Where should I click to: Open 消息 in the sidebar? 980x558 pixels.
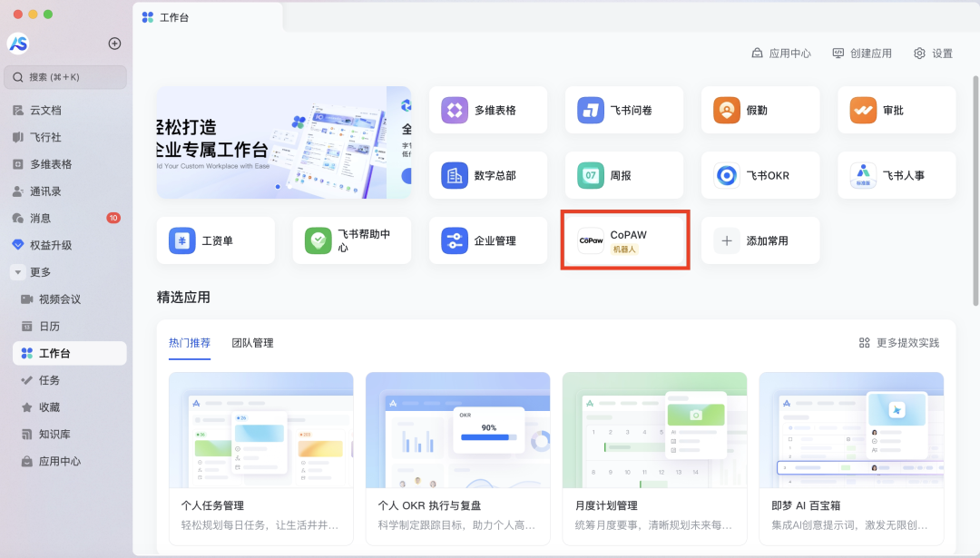coord(40,218)
